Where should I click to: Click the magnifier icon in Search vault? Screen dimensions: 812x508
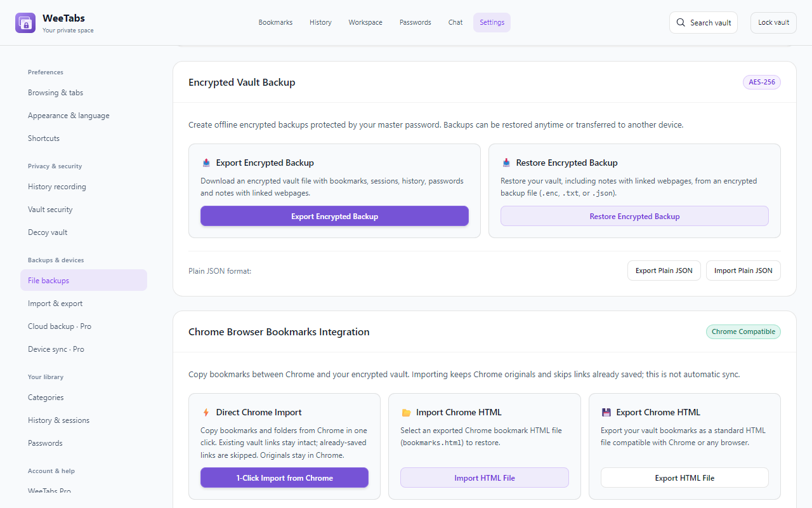(x=681, y=23)
